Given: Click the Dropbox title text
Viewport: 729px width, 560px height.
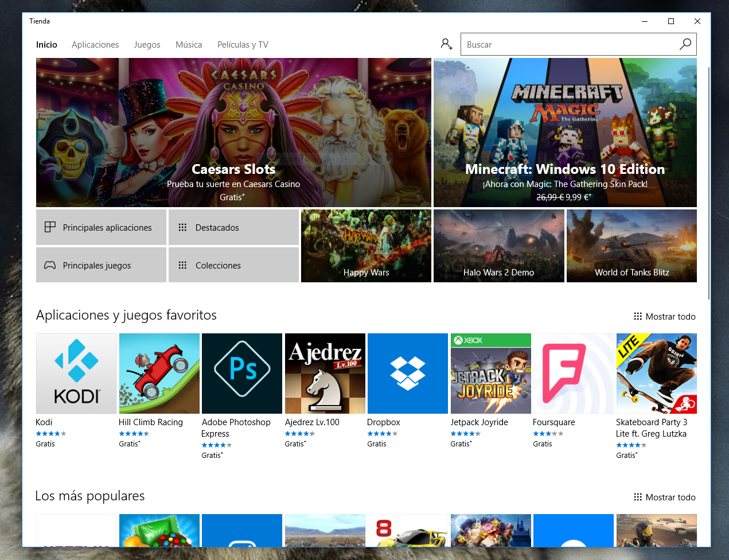Looking at the screenshot, I should click(384, 422).
